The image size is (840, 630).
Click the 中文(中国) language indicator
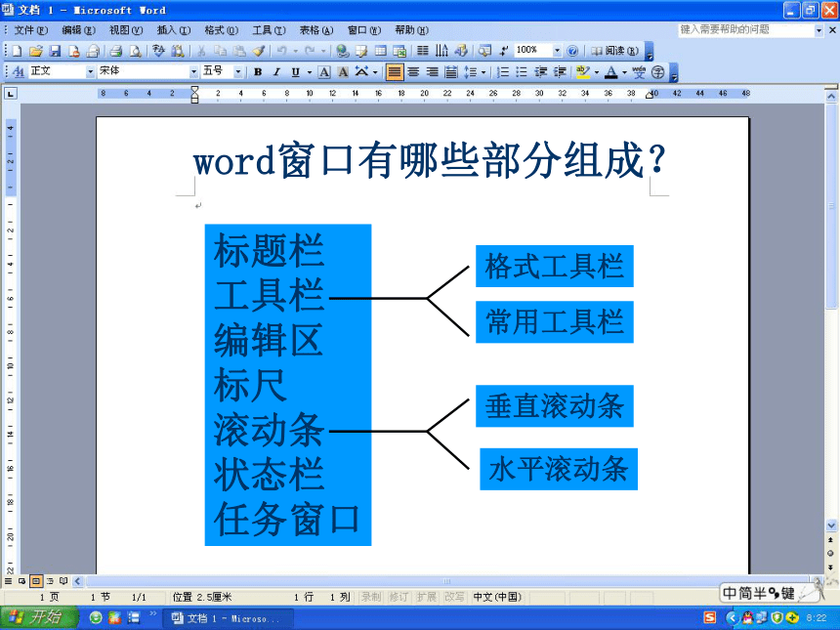point(497,597)
